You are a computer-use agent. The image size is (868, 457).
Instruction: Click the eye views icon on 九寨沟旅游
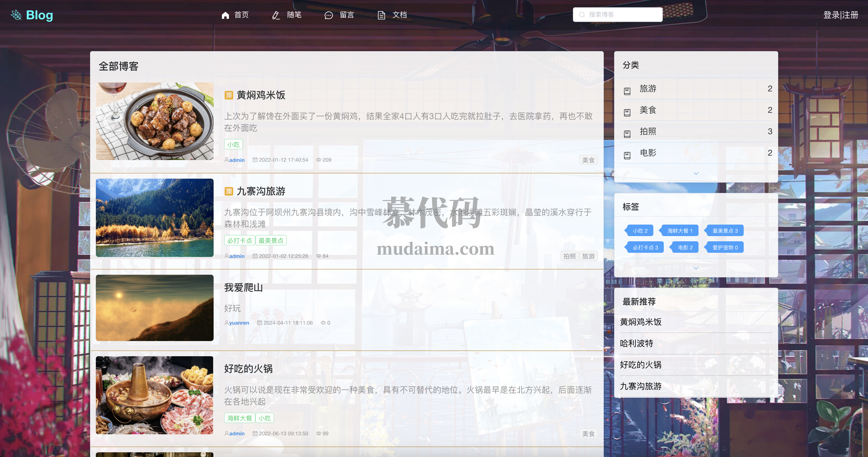318,256
